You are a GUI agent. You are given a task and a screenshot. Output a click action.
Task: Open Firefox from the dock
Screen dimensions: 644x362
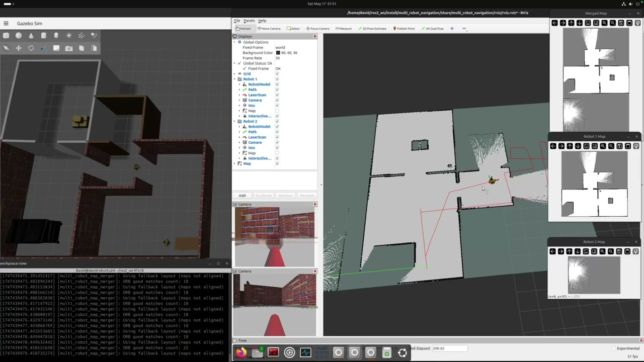click(241, 352)
